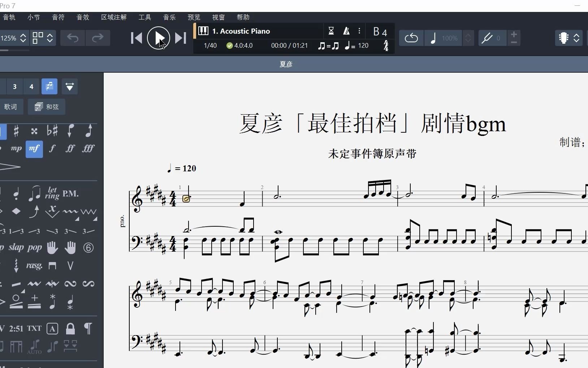The height and width of the screenshot is (368, 588).
Task: Select the 和弦 chord diagram tool
Action: [46, 107]
